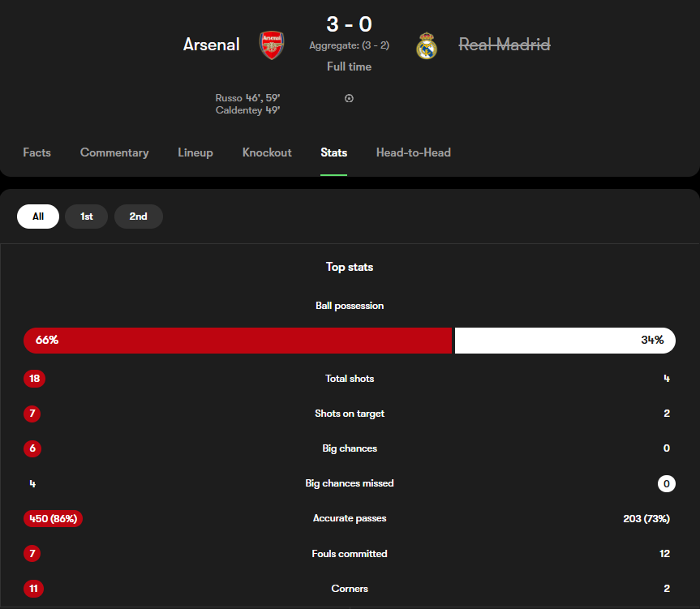Open the Lineup tab
Screen dimensions: 700x609
click(195, 152)
